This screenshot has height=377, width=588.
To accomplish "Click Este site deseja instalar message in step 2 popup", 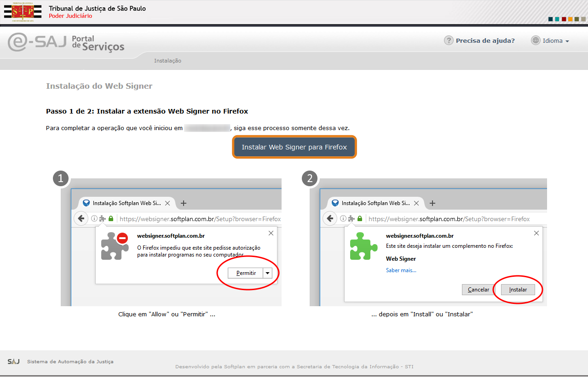I will (x=450, y=246).
